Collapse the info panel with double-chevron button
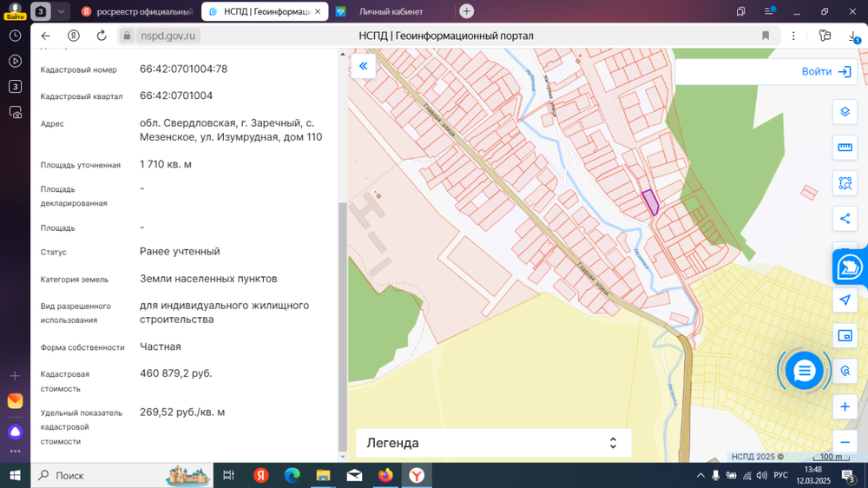Image resolution: width=868 pixels, height=488 pixels. 363,67
